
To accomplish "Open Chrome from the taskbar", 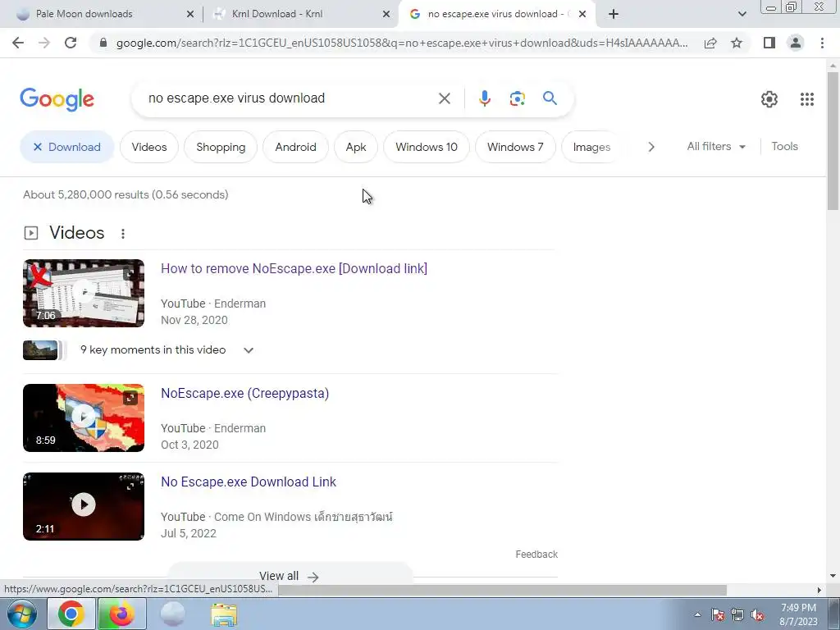I will (x=71, y=614).
